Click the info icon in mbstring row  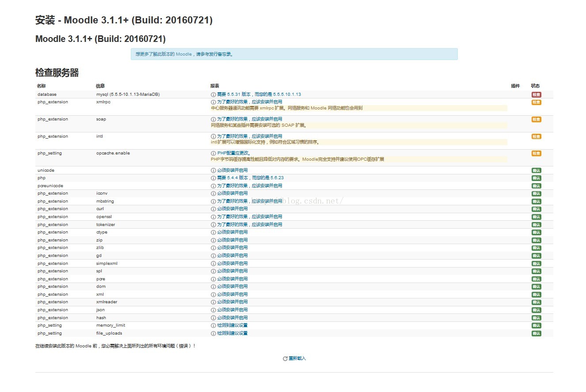pos(213,201)
